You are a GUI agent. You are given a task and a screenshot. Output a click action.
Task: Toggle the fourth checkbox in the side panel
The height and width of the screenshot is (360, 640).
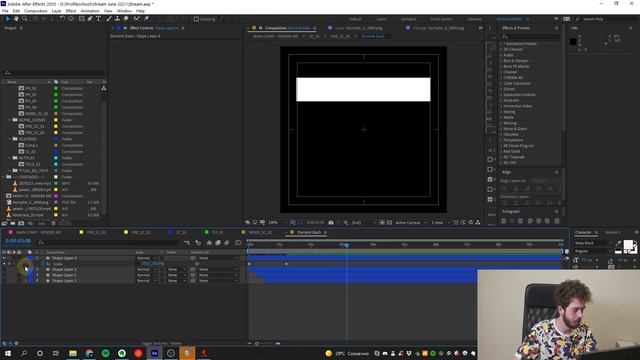coord(490,189)
